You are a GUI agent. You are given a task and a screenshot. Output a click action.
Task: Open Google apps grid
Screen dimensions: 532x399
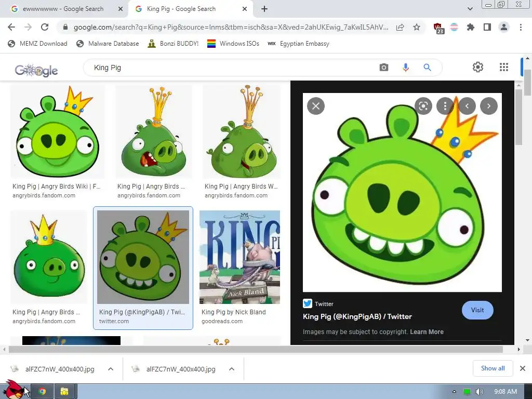(x=504, y=67)
